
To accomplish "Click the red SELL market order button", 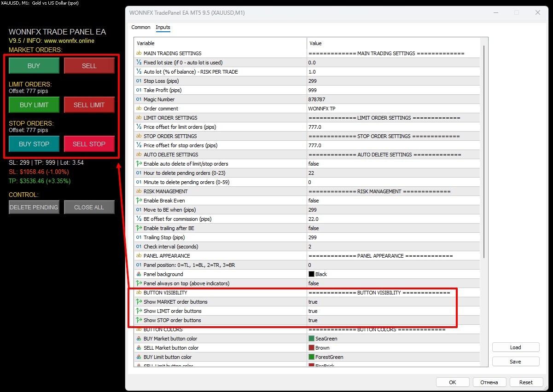I will (89, 66).
